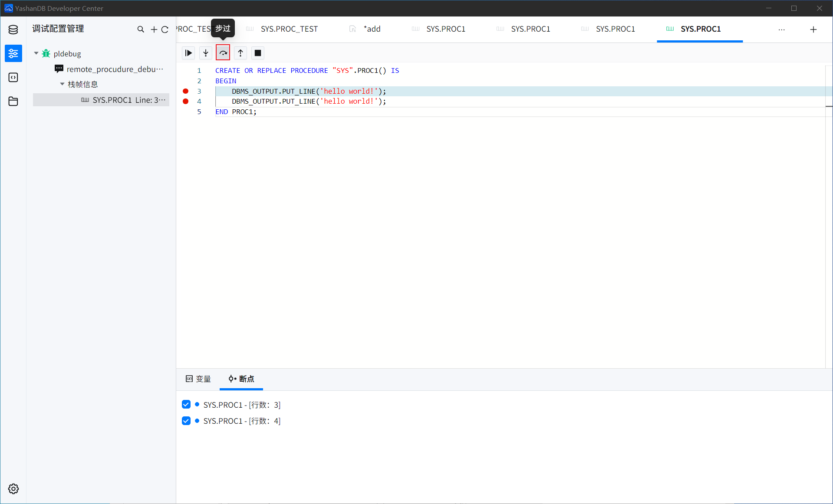Open the *add tab
833x504 pixels.
click(365, 29)
